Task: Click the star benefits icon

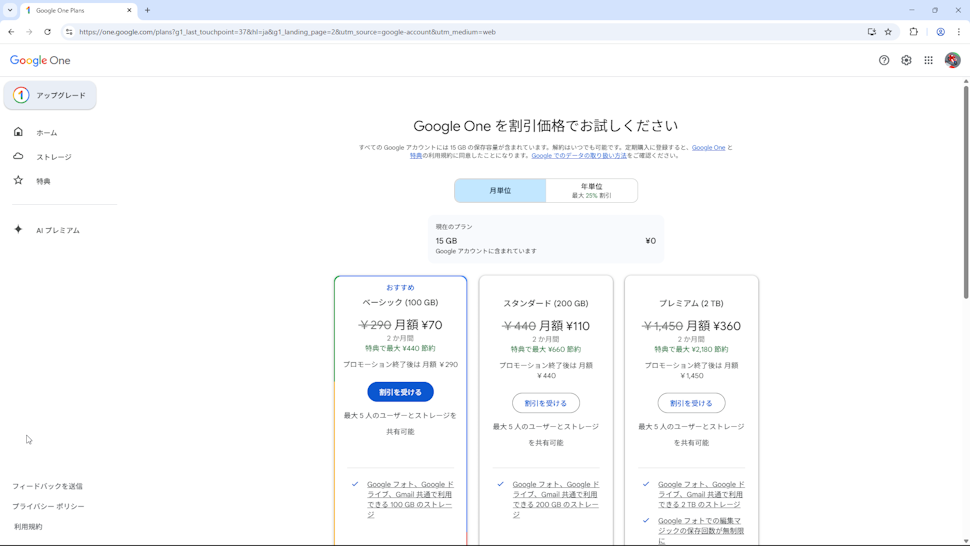Action: pyautogui.click(x=19, y=180)
